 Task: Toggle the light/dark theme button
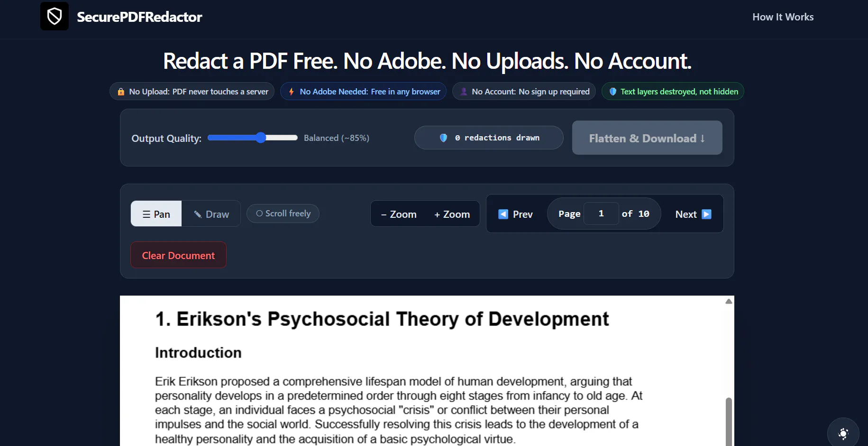pos(843,433)
